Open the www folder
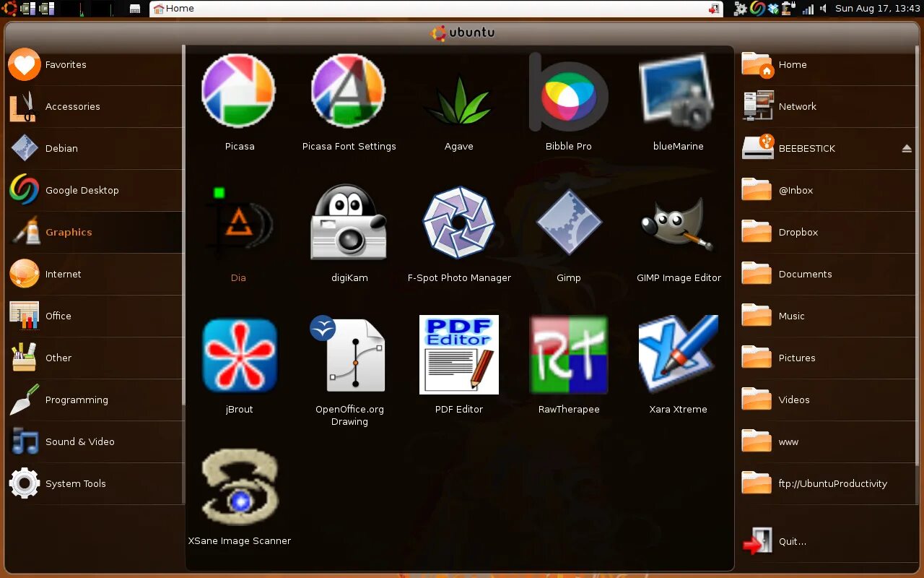Viewport: 924px width, 578px height. tap(827, 442)
